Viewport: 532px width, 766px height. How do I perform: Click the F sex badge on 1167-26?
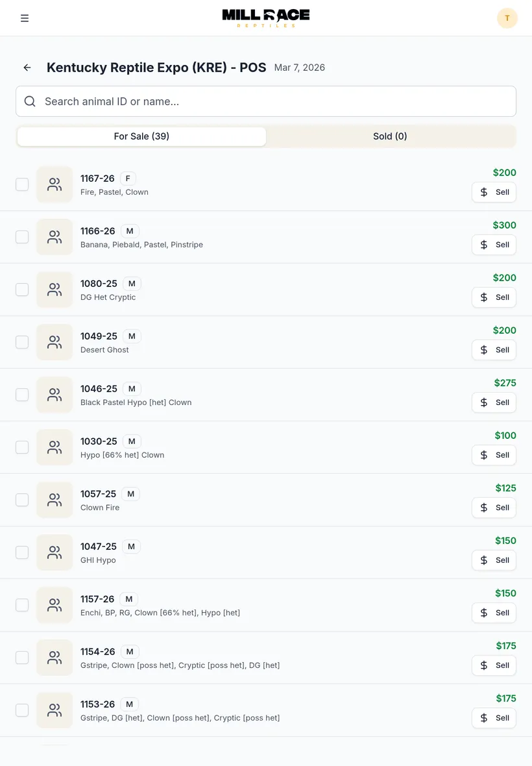[128, 179]
